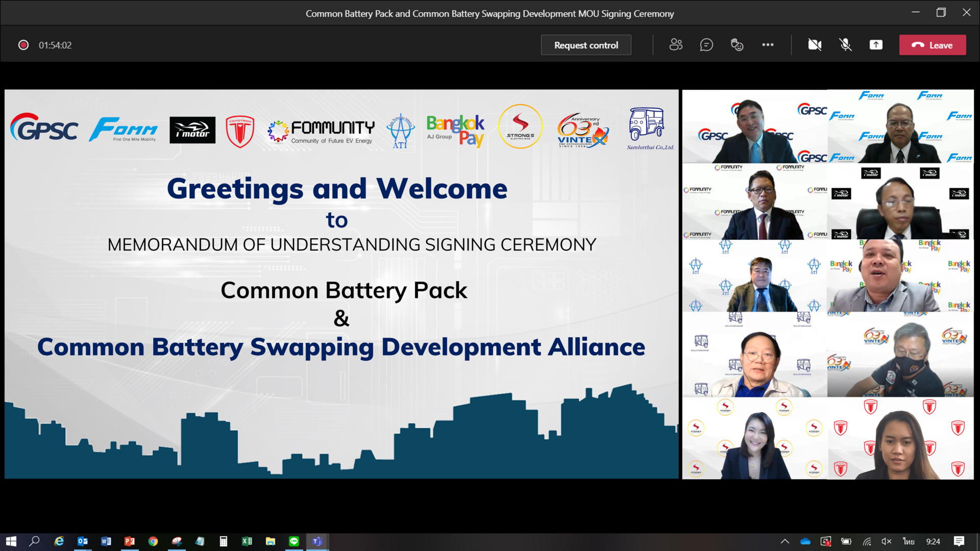Open the Microsoft Teams taskbar app
The height and width of the screenshot is (551, 980).
point(317,541)
